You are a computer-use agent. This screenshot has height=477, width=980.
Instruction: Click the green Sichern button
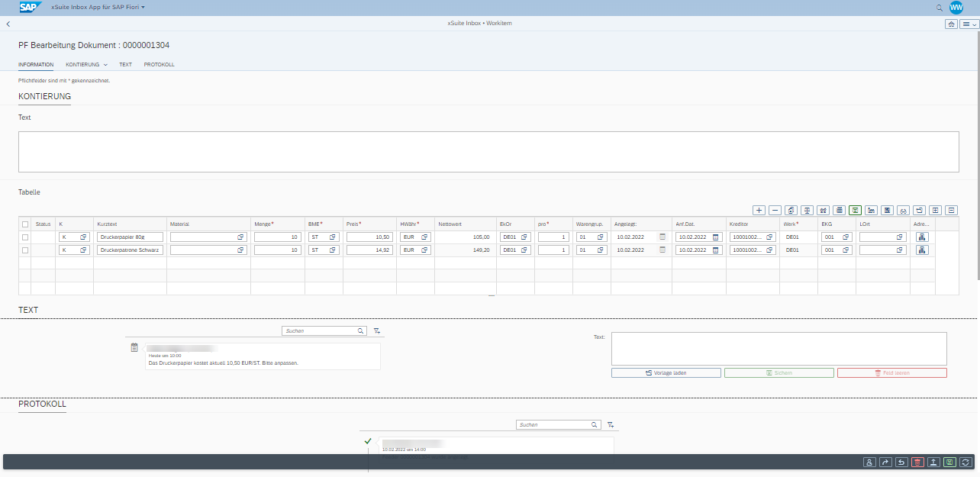(779, 373)
